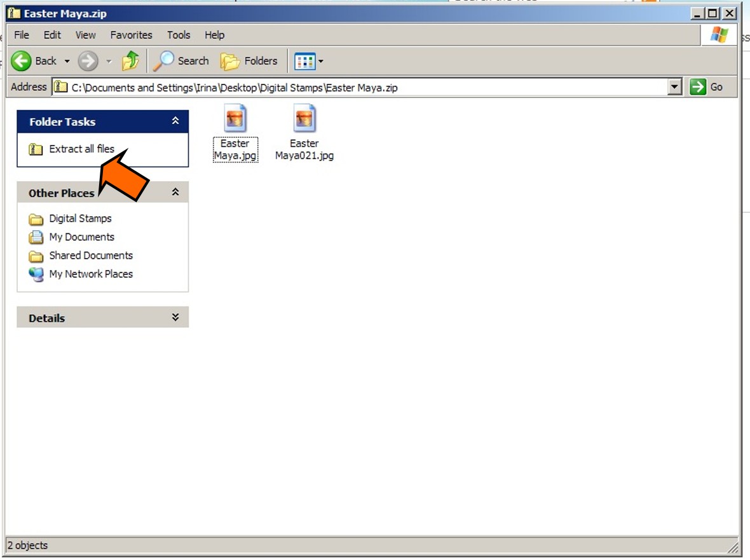Click the green Go button
This screenshot has width=750, height=560.
tap(707, 87)
